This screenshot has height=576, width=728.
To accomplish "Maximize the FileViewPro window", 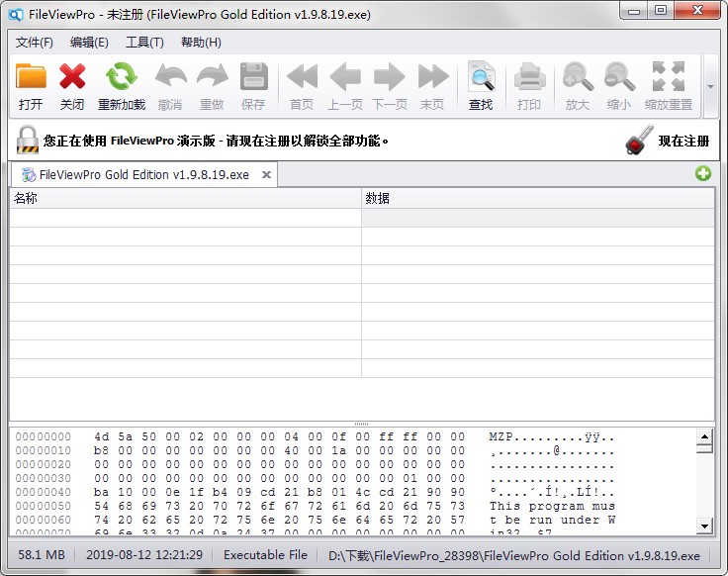I will [661, 11].
